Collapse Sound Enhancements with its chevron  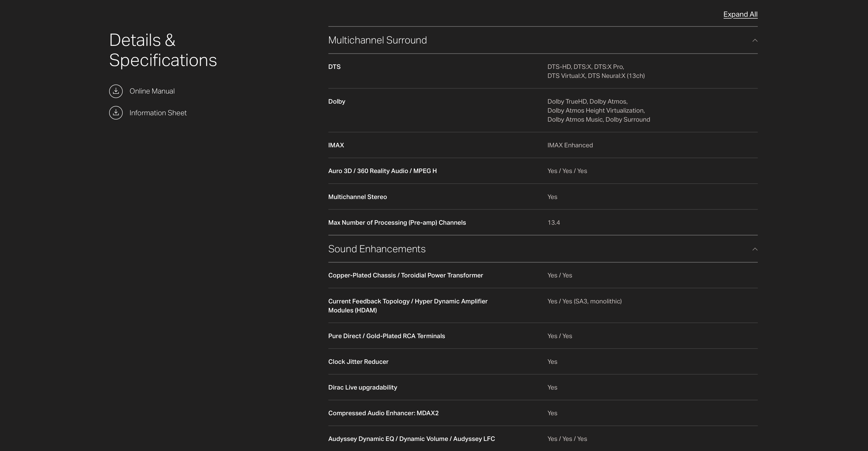[x=755, y=249]
